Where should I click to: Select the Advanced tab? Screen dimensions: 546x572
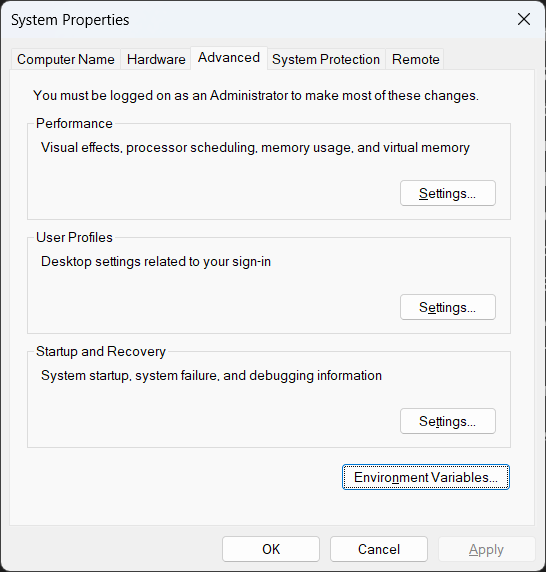point(229,58)
